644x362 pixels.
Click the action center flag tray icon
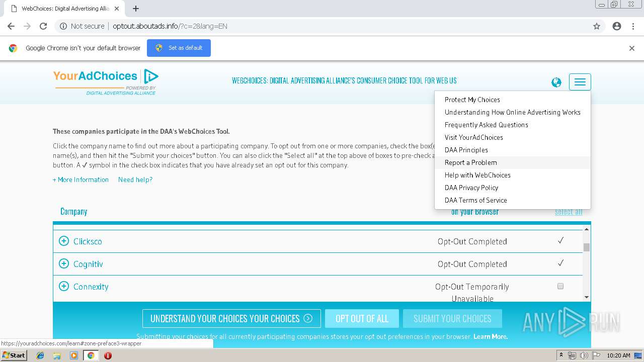tap(596, 355)
